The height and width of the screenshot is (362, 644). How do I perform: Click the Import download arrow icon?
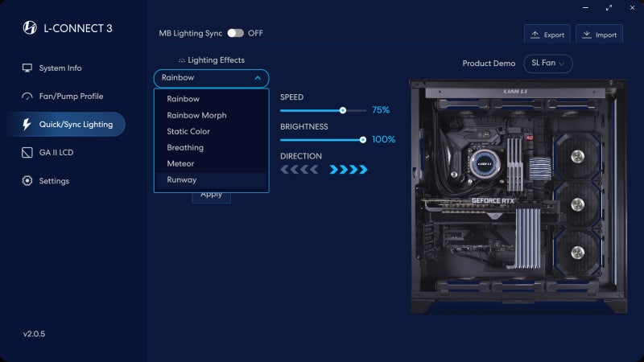tap(587, 35)
